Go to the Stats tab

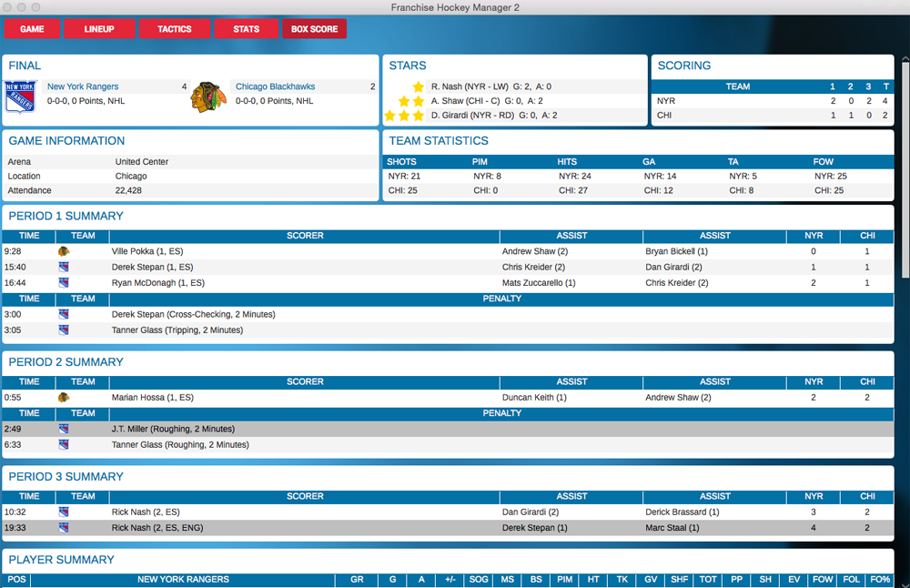(246, 29)
